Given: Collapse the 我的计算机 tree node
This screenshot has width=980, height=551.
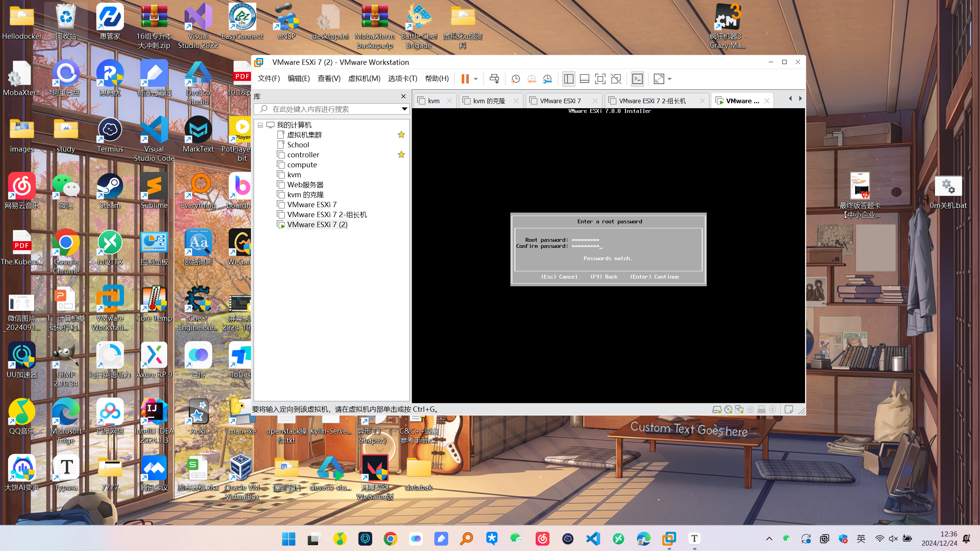Looking at the screenshot, I should point(260,125).
